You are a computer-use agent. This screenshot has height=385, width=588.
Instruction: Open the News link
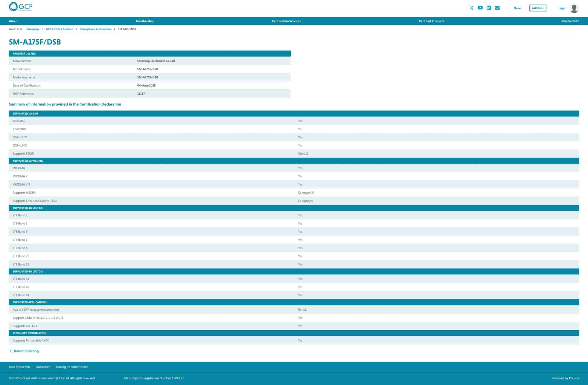click(x=517, y=8)
